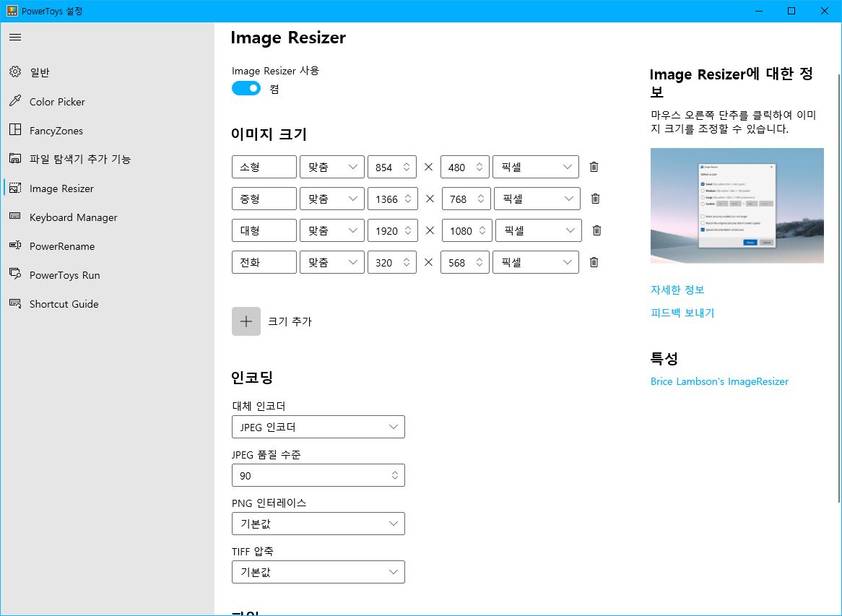Click the 대형 name text field
The width and height of the screenshot is (842, 616).
pyautogui.click(x=264, y=230)
